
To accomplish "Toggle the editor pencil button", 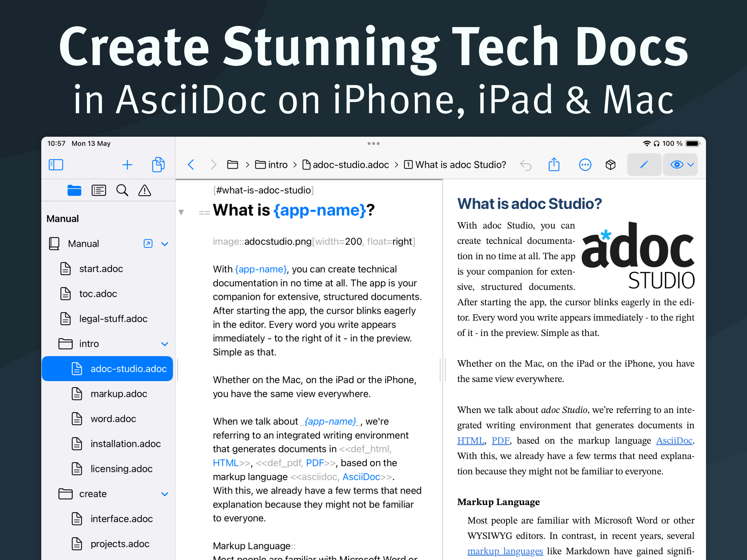I will pyautogui.click(x=644, y=165).
